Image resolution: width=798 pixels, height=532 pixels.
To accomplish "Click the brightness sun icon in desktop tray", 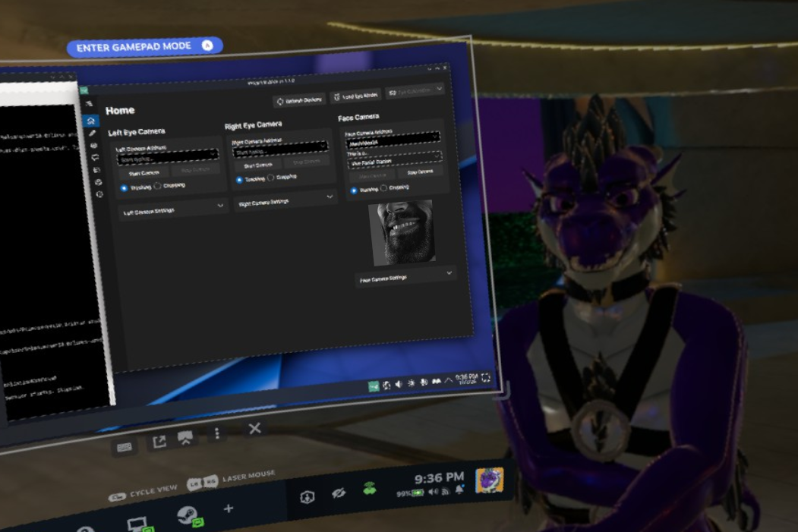I will (412, 383).
